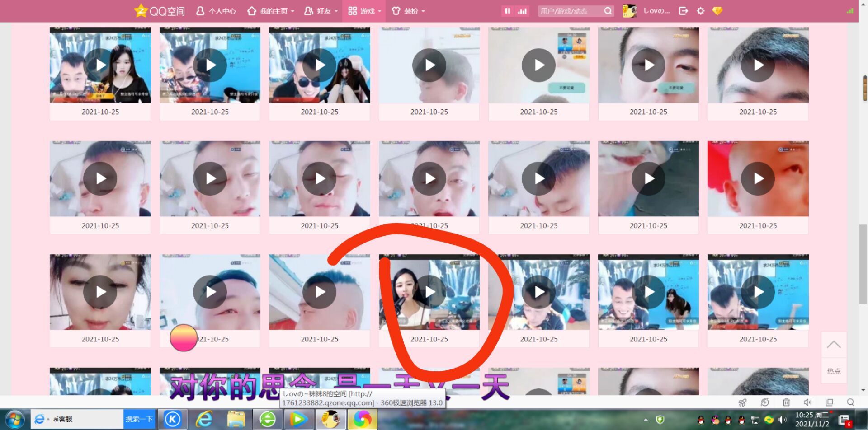
Task: Play the video of the man and woman with headphones
Action: point(100,65)
